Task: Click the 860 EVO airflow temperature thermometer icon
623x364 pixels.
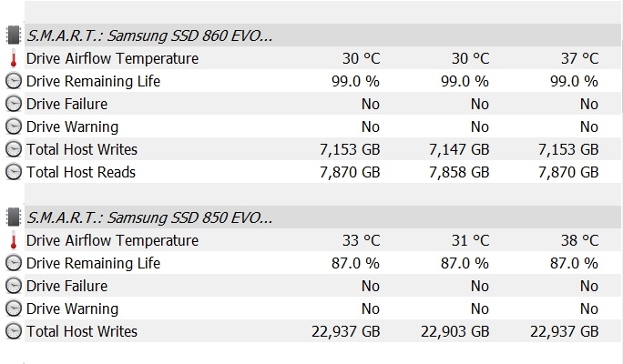Action: pos(14,59)
